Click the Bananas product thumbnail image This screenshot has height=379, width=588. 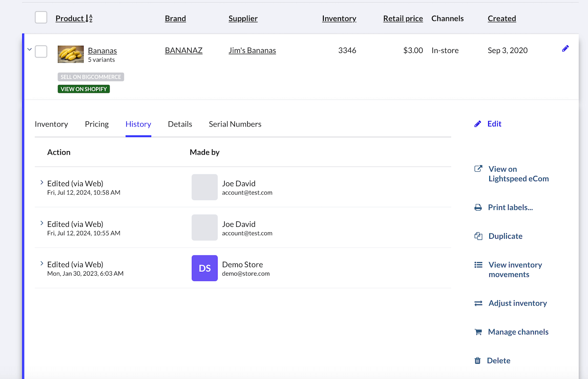click(71, 54)
